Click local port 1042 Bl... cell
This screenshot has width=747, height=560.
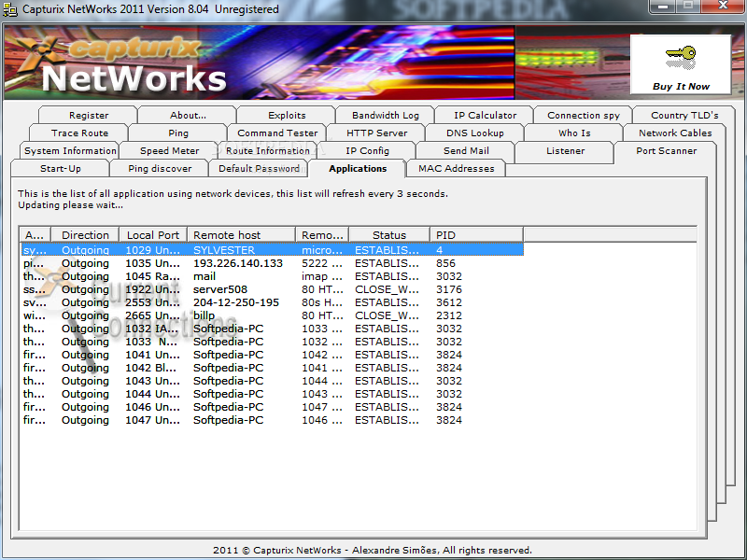(150, 368)
